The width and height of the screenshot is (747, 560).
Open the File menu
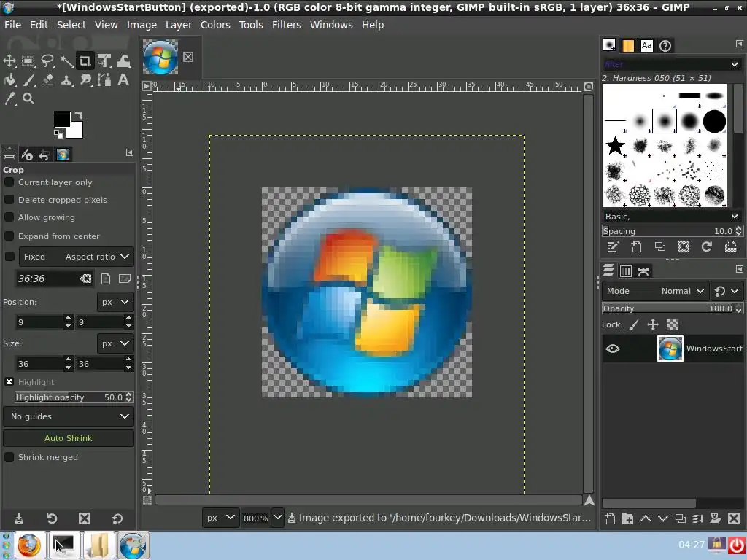[13, 25]
